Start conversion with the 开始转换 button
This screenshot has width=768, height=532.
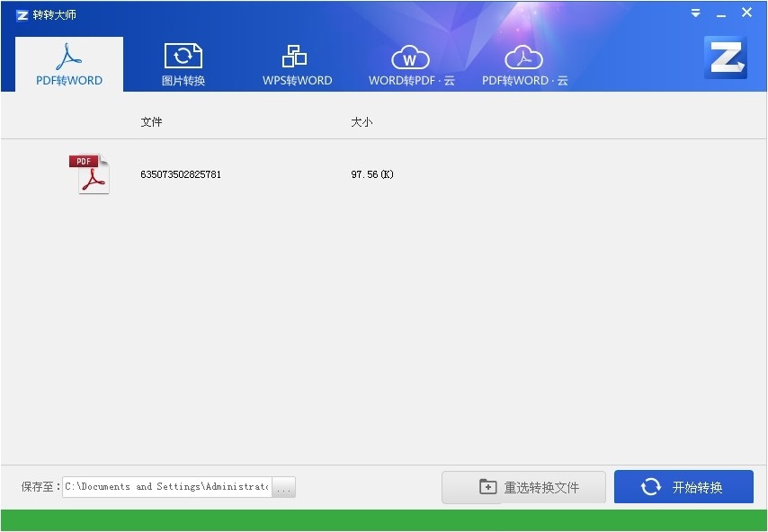[683, 487]
